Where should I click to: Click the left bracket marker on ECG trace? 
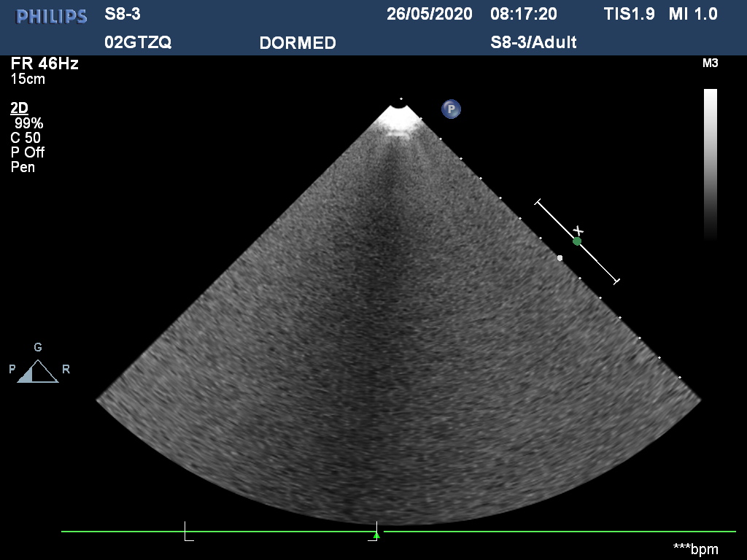[188, 532]
